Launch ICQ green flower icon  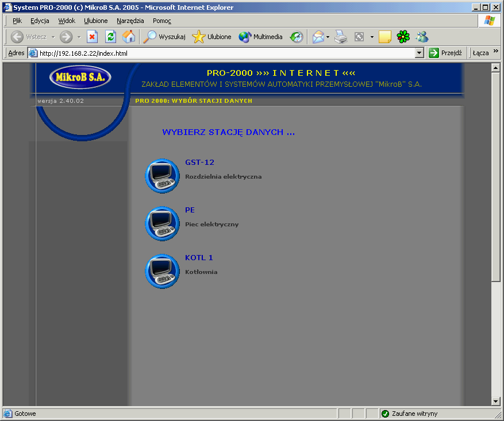click(x=403, y=37)
